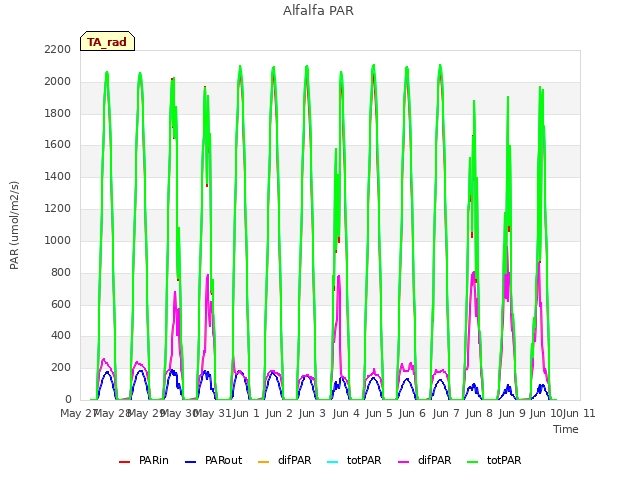Viewport: 640px width, 480px height.
Task: Click the Jun 4 x-axis date label
Action: 346,413
